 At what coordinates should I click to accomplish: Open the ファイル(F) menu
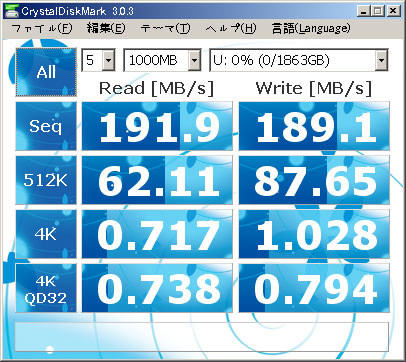pyautogui.click(x=42, y=28)
